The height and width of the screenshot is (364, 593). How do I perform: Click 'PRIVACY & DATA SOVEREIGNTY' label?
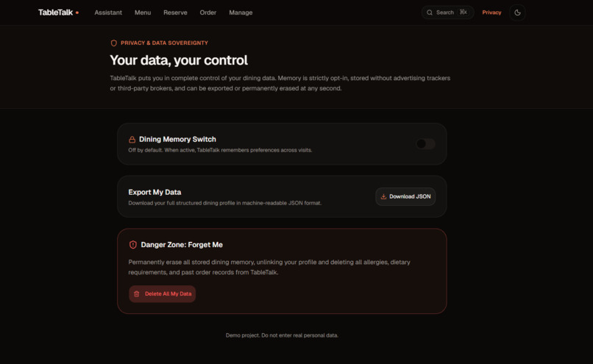(x=164, y=43)
